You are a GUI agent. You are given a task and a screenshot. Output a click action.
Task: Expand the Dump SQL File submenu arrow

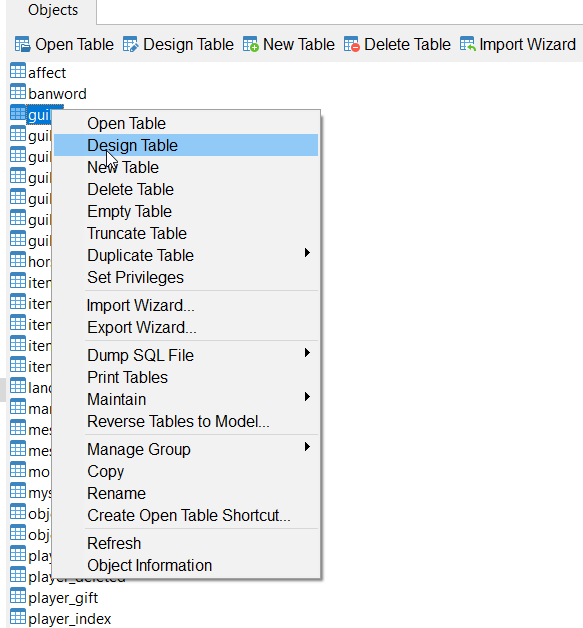(307, 353)
